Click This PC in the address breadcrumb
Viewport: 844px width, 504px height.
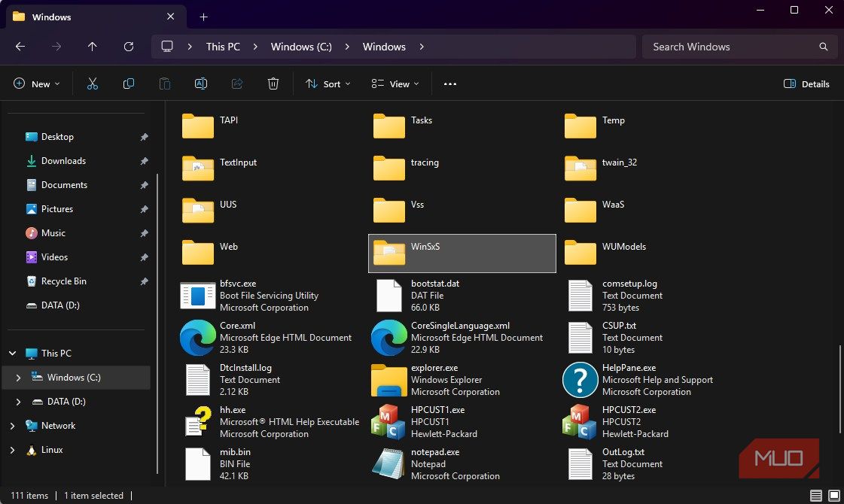(223, 47)
